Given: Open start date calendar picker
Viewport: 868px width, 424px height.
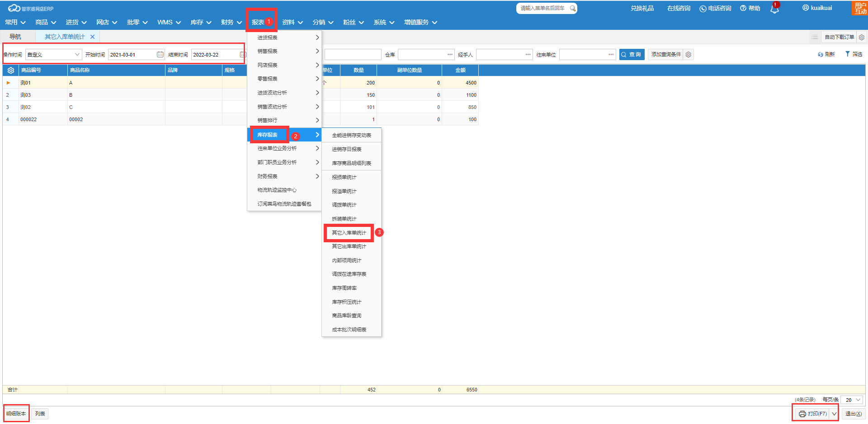Looking at the screenshot, I should click(x=160, y=55).
